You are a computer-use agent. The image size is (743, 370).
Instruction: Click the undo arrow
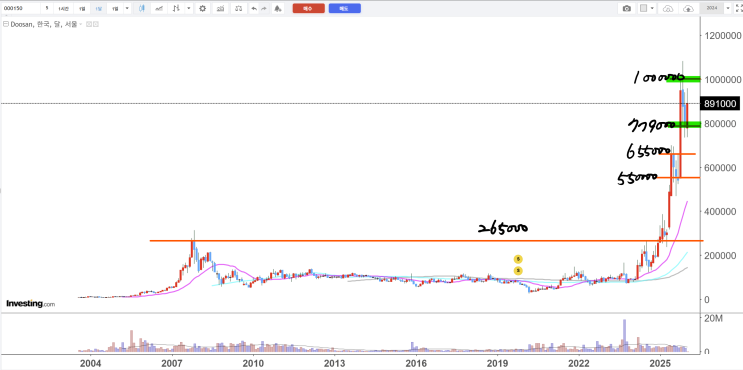point(254,9)
